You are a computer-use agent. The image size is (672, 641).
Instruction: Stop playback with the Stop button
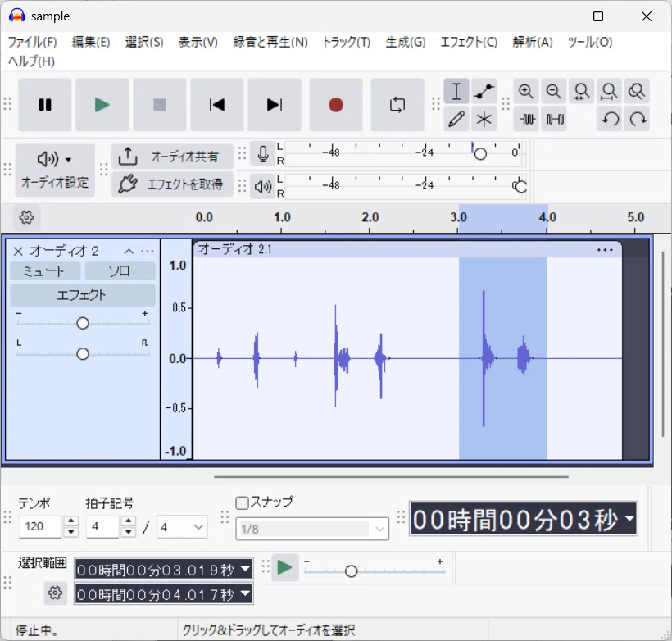tap(160, 105)
